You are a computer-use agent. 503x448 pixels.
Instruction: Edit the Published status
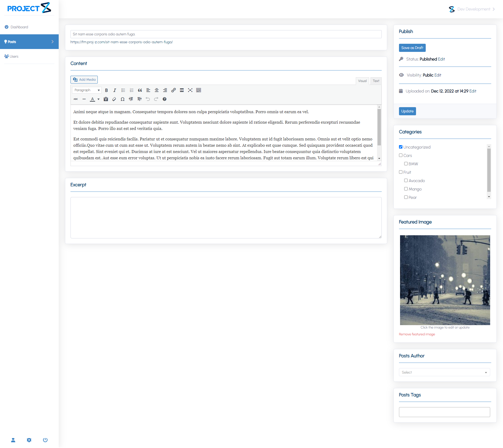click(x=441, y=59)
